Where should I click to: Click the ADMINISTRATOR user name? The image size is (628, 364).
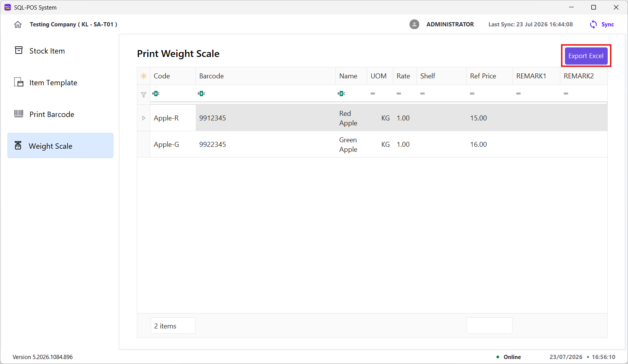pos(450,24)
